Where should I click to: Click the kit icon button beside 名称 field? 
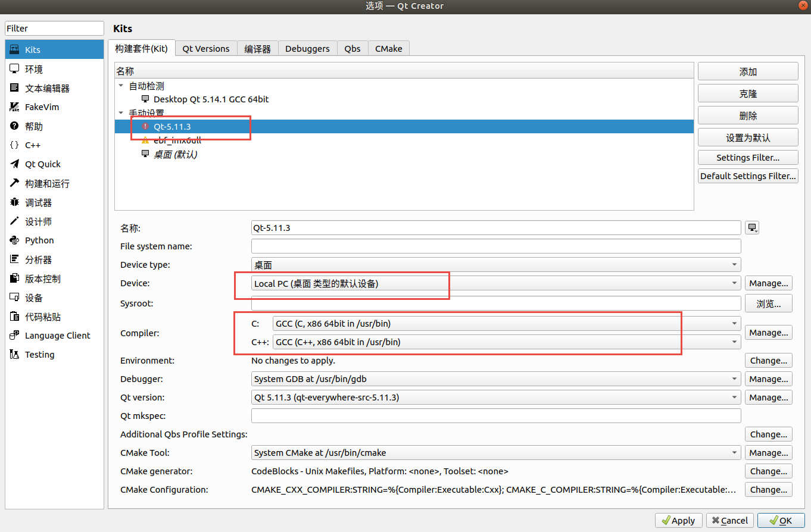tap(752, 227)
